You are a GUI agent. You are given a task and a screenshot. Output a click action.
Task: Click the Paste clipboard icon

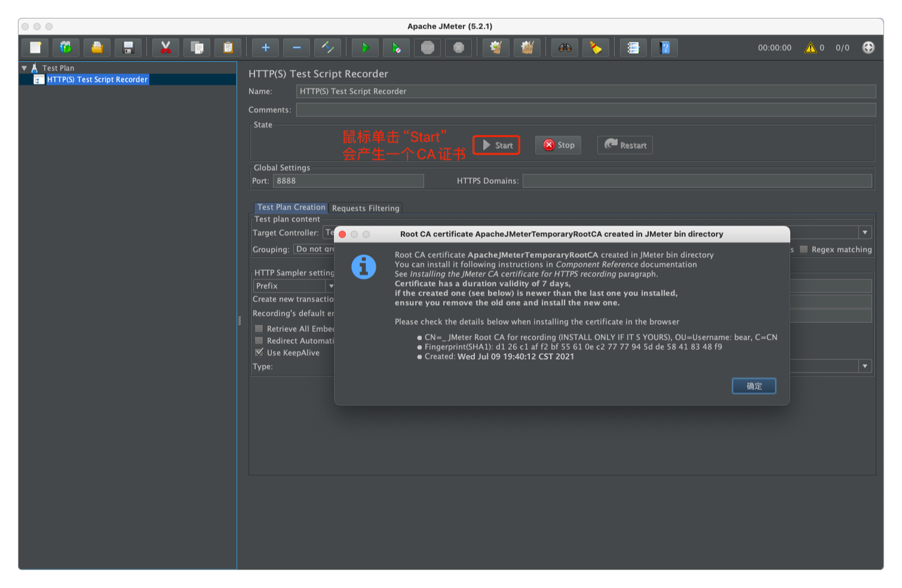click(x=228, y=48)
